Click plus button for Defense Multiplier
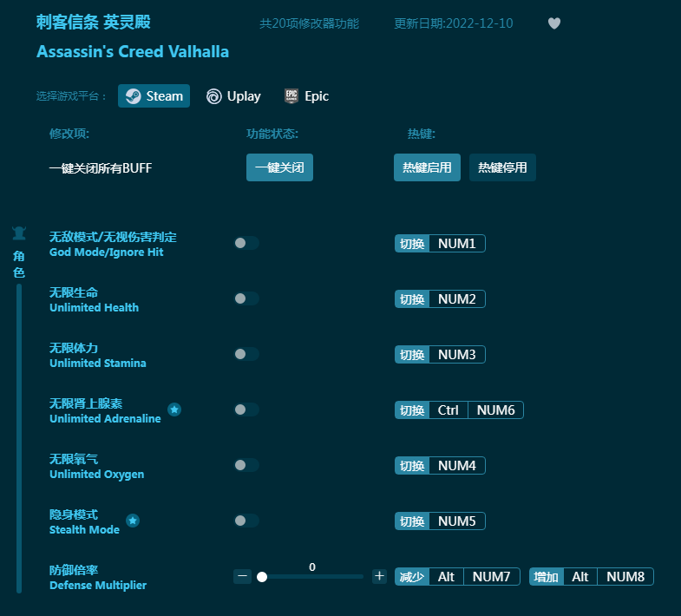The image size is (681, 616). pos(380,576)
